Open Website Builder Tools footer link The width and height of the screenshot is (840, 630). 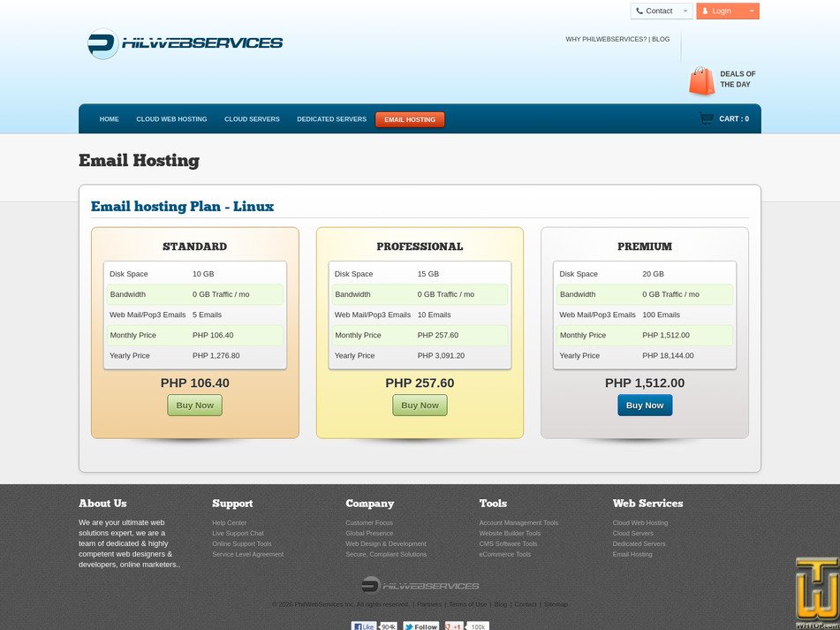pos(510,533)
